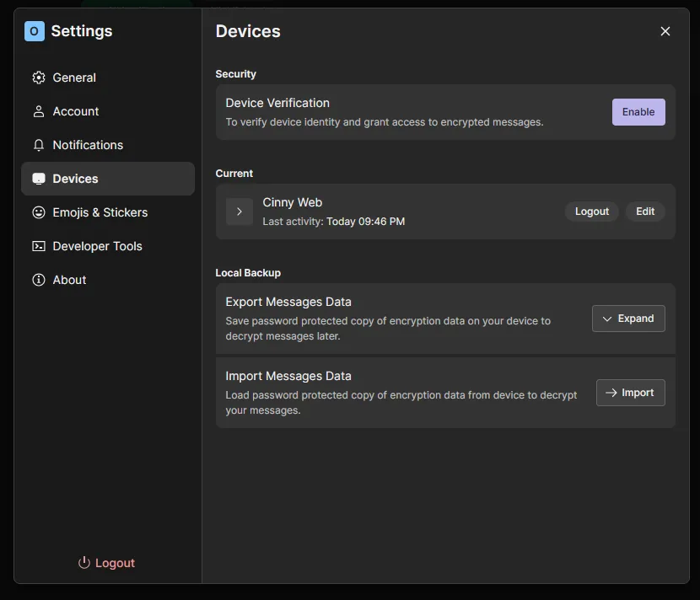Expand the Cinny Web device details chevron
This screenshot has width=700, height=600.
[x=240, y=212]
